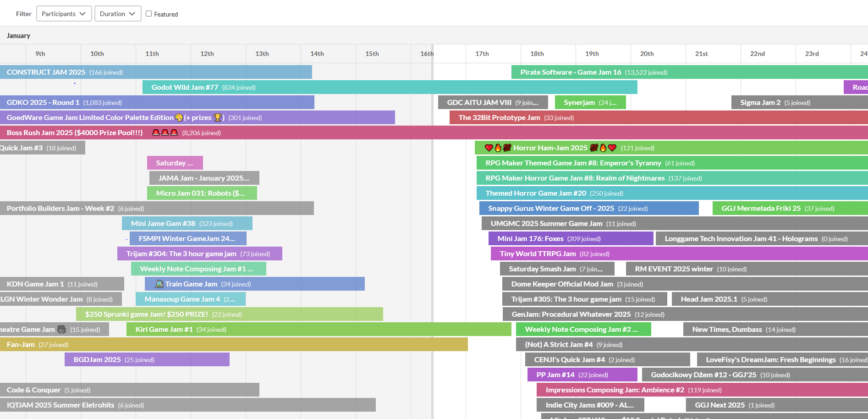Click the train icon beside Train Game Jam
Viewport: 868px width, 419px height.
coord(159,284)
